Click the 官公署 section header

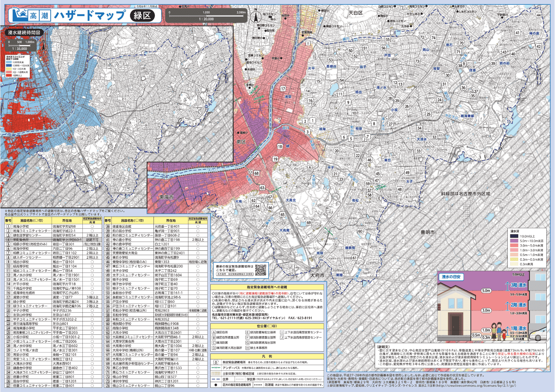click(x=266, y=325)
